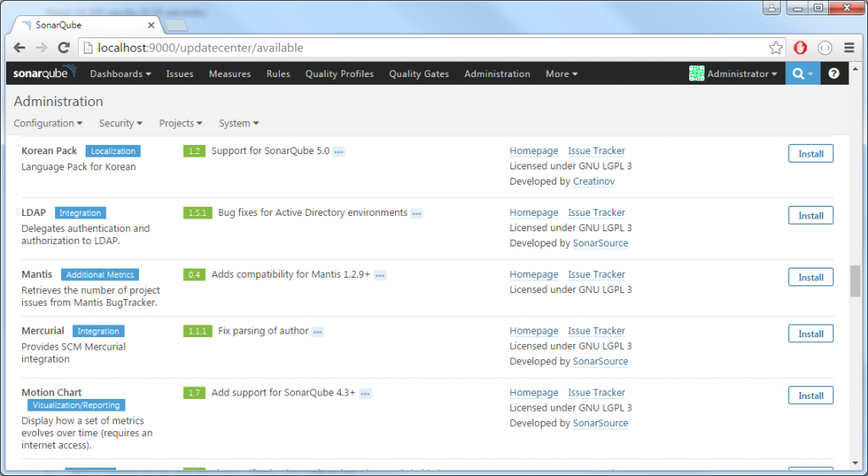Open the Chrome hamburger menu
Viewport: 868px width, 476px height.
point(849,48)
